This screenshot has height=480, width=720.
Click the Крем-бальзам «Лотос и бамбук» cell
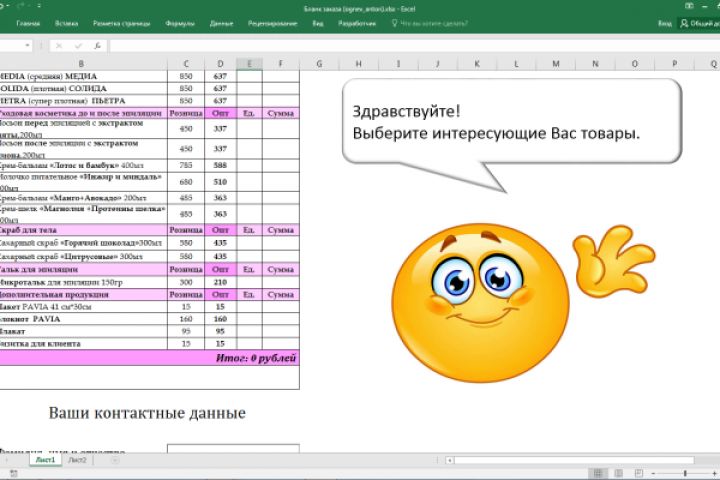point(84,165)
